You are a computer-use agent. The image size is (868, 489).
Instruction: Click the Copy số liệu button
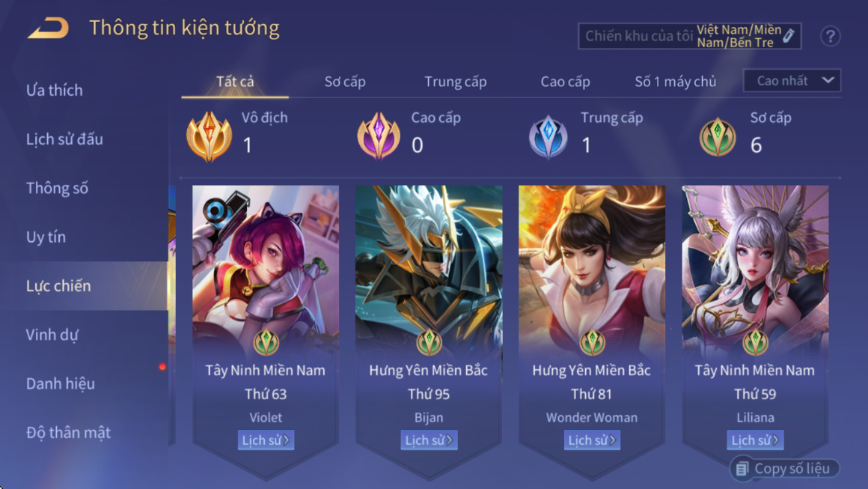click(x=784, y=469)
